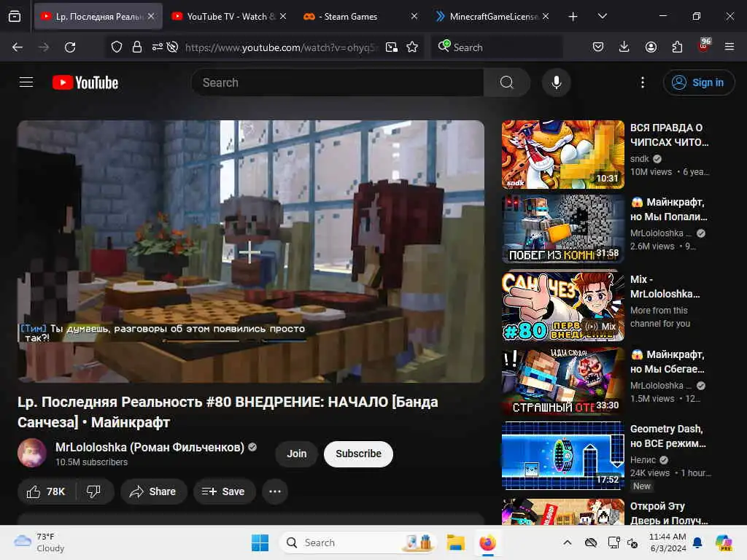Reload the current page

tap(70, 47)
